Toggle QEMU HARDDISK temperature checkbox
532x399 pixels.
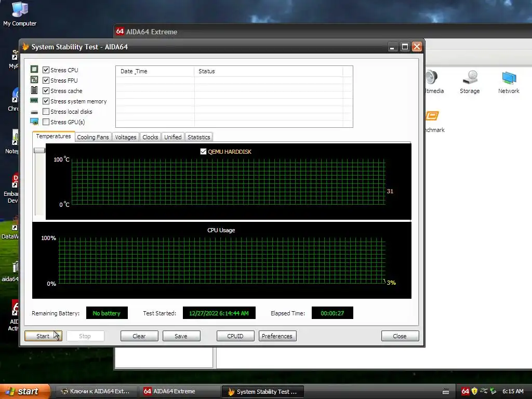pyautogui.click(x=203, y=151)
